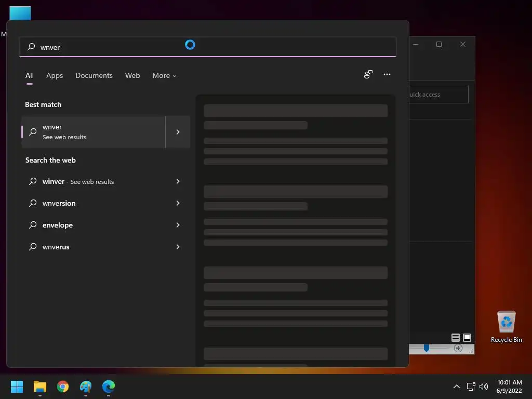Switch to the Documents tab

point(94,75)
